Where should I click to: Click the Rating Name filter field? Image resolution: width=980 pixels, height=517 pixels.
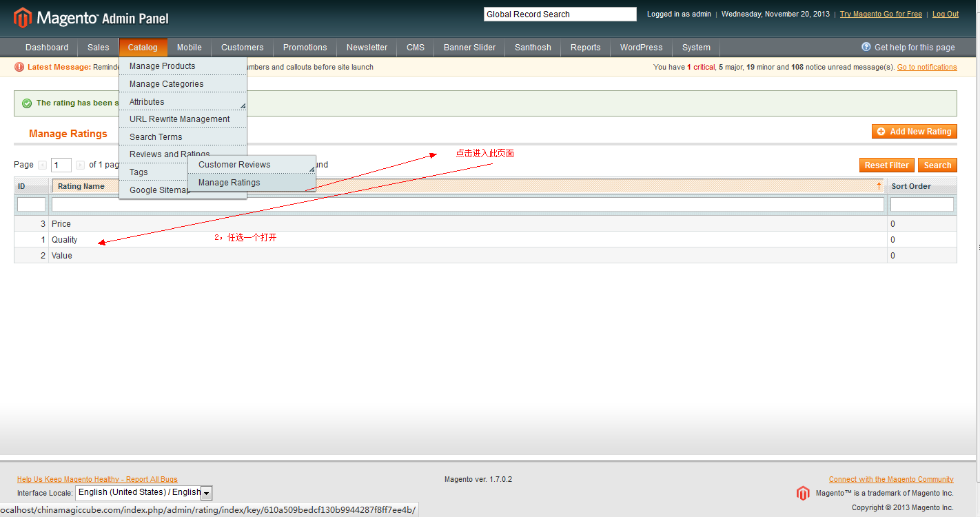(468, 205)
